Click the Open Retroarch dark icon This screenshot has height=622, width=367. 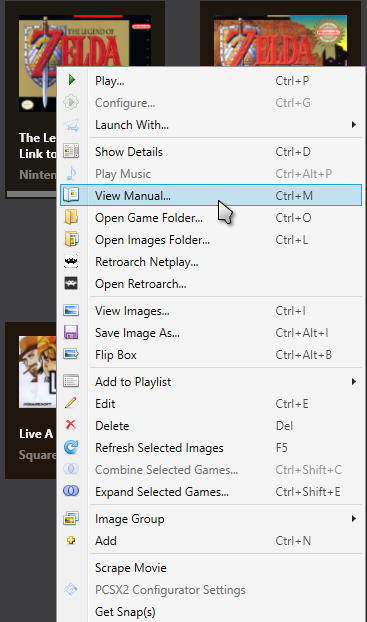[71, 283]
